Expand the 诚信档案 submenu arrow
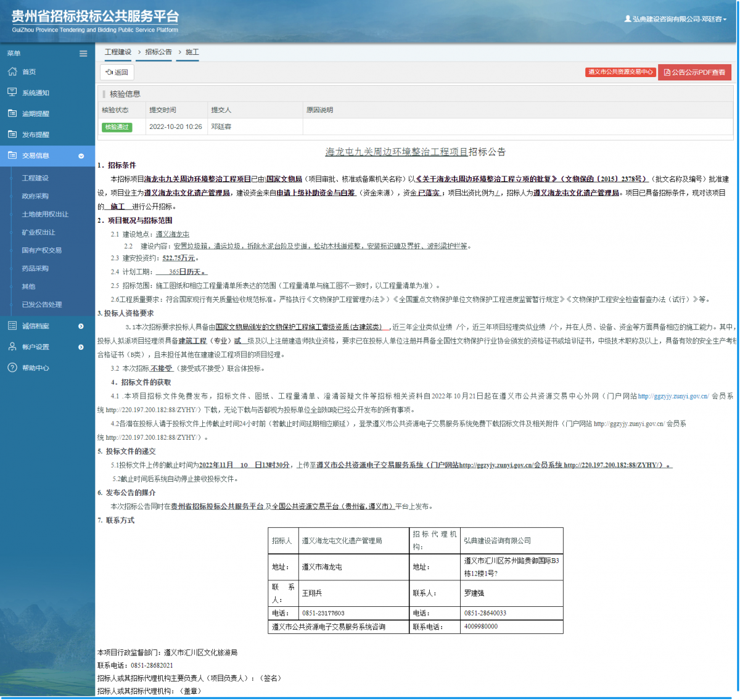740x700 pixels. pos(81,326)
